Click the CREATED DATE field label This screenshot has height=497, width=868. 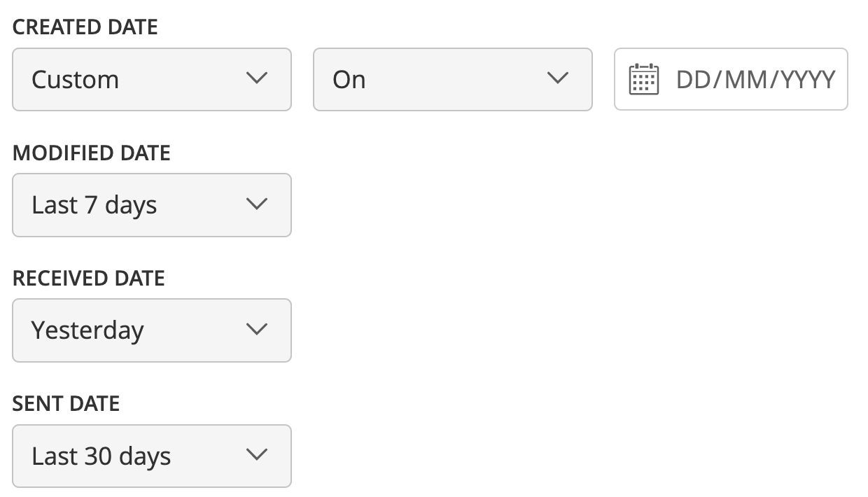[x=85, y=27]
